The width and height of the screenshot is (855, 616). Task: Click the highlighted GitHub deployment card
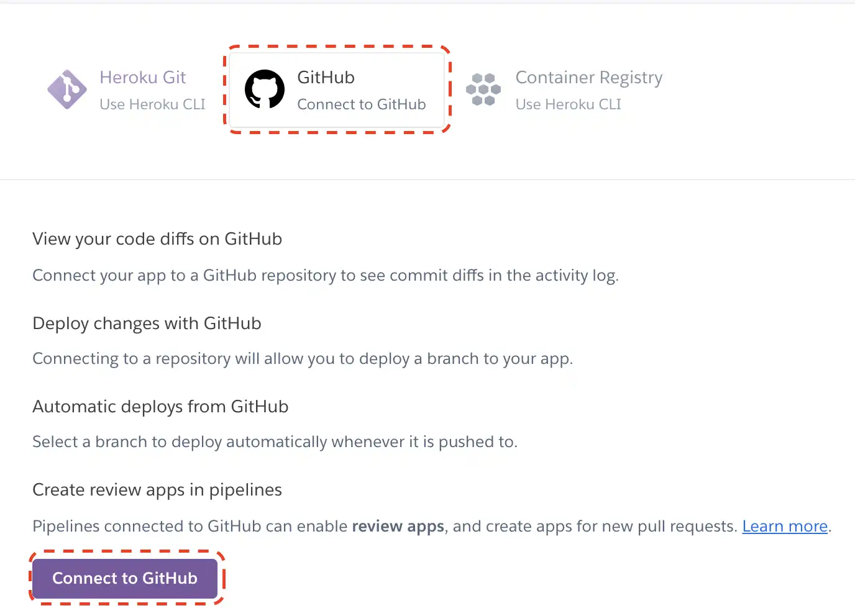click(337, 89)
